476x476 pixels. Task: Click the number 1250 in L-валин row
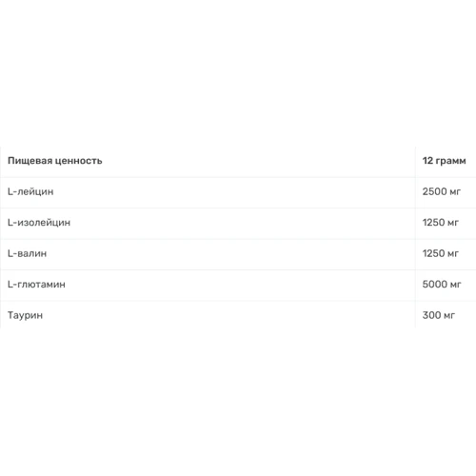433,253
